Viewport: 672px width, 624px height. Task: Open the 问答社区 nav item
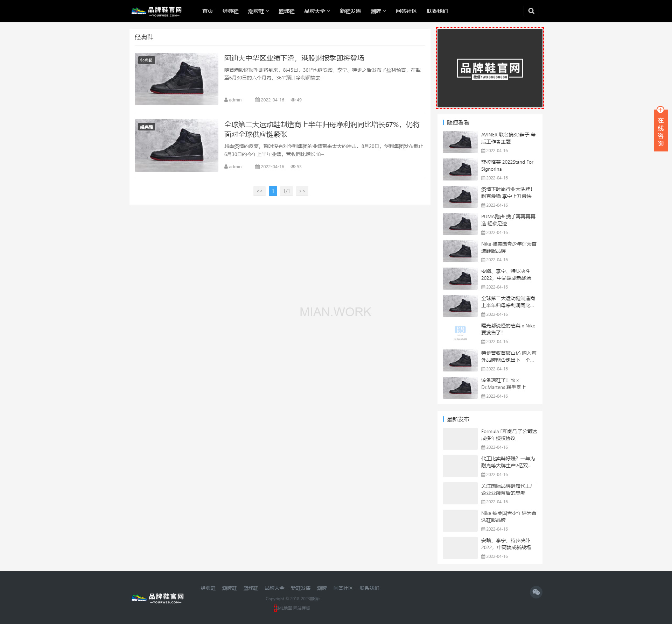tap(406, 11)
